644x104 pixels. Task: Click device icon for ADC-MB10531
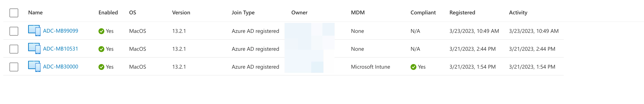[34, 48]
